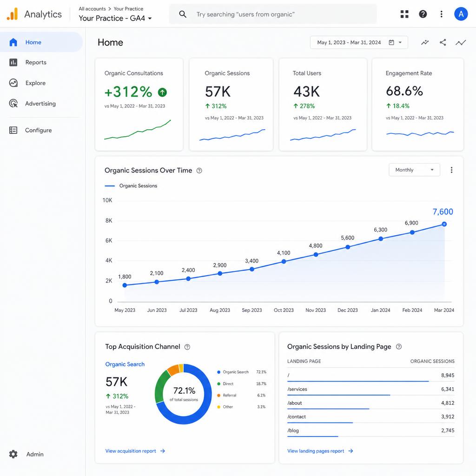Click the blue Organic Search legend dot

coord(218,372)
